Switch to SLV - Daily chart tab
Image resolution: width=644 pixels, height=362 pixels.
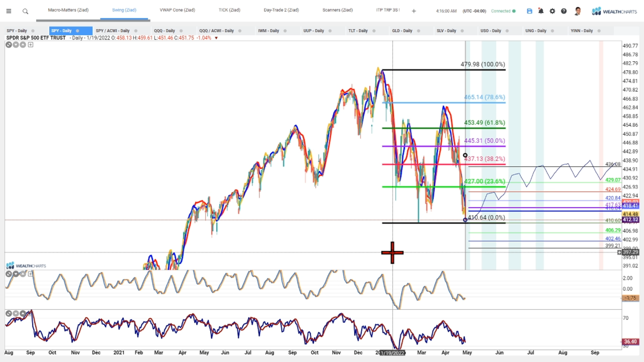pos(446,31)
